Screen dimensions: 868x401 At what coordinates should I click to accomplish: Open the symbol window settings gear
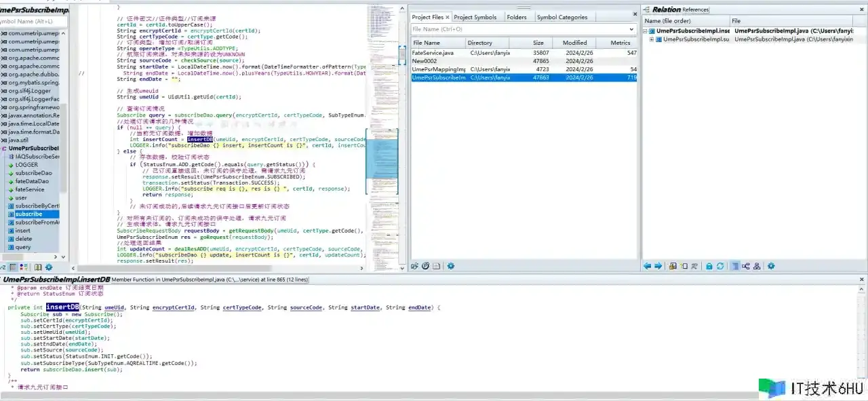pos(49,267)
